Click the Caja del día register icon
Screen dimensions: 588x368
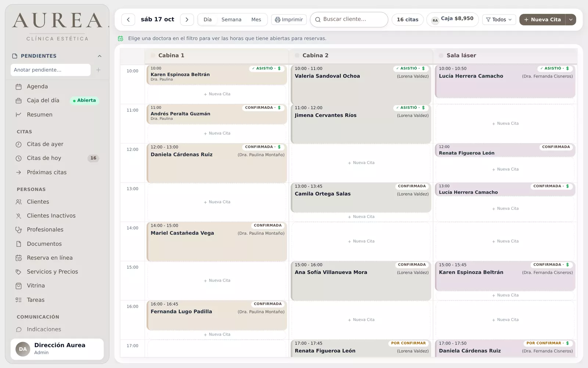pyautogui.click(x=19, y=101)
